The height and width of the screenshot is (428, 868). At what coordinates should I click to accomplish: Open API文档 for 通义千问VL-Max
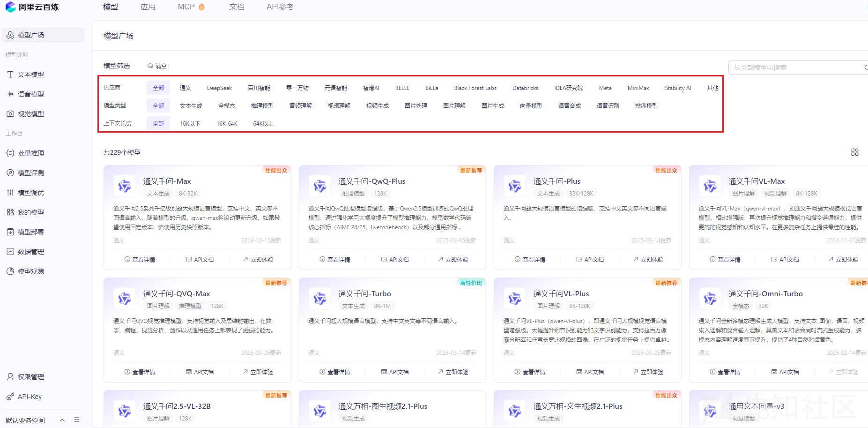click(x=785, y=259)
